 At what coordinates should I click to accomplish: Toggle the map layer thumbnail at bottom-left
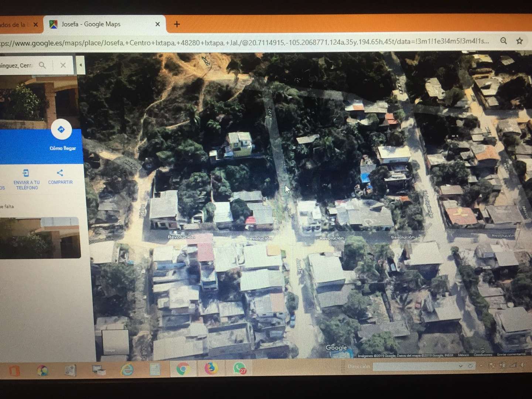[x=115, y=342]
